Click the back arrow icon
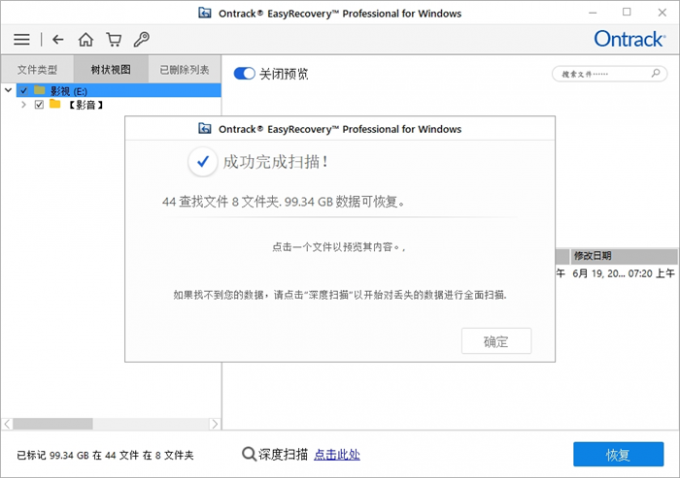The height and width of the screenshot is (478, 680). [x=58, y=39]
